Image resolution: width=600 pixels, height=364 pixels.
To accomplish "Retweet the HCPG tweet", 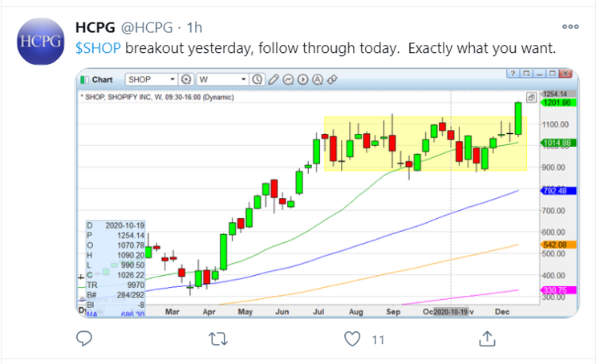I will pos(218,339).
